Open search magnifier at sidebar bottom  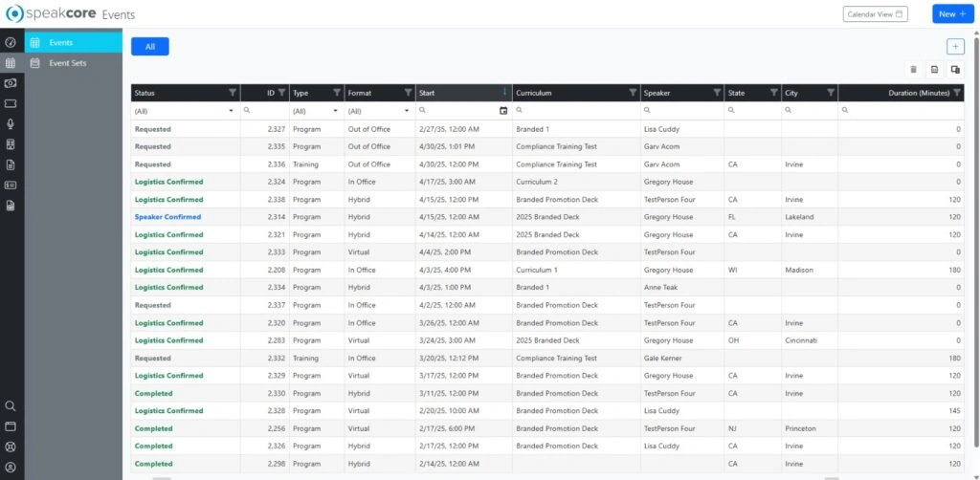click(x=11, y=406)
